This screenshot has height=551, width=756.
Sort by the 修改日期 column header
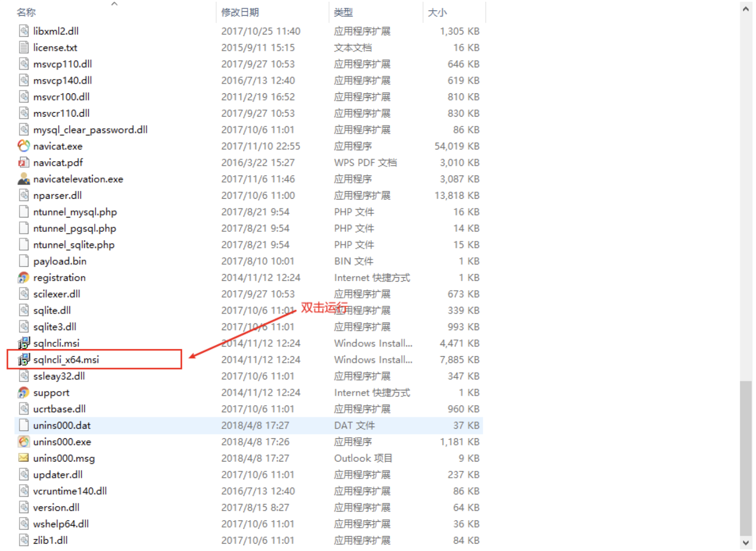click(240, 12)
